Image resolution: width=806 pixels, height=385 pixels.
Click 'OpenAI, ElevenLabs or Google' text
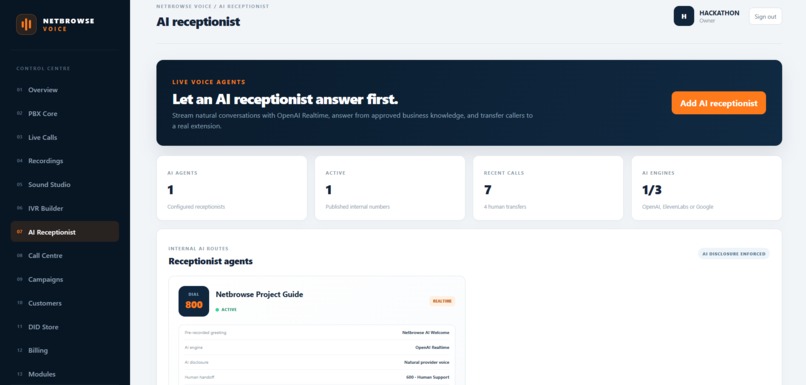click(677, 207)
